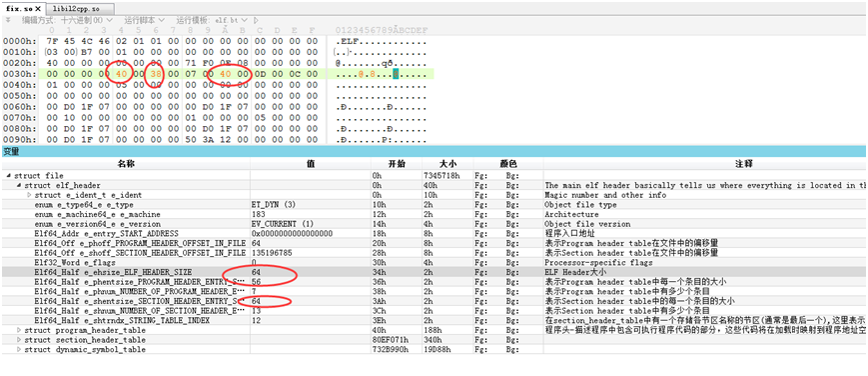Click the 19D88h size cell
This screenshot has width=868, height=376.
click(436, 349)
